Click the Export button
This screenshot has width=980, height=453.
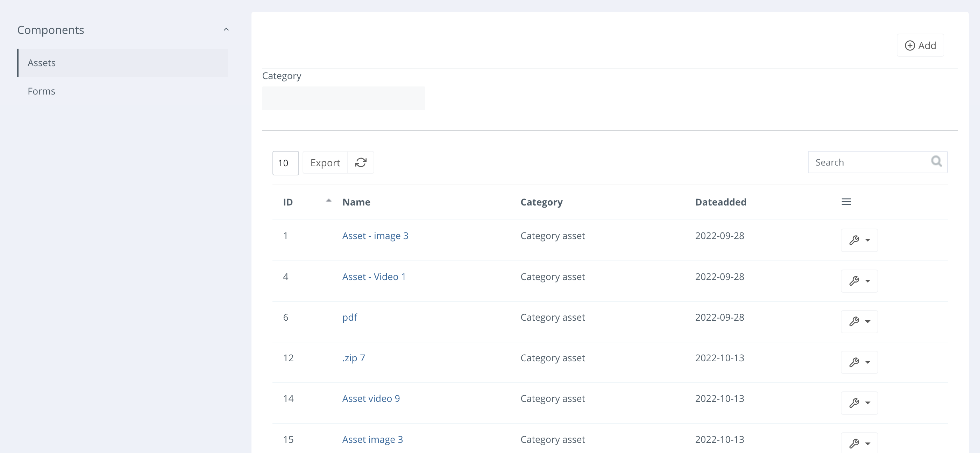(x=325, y=162)
